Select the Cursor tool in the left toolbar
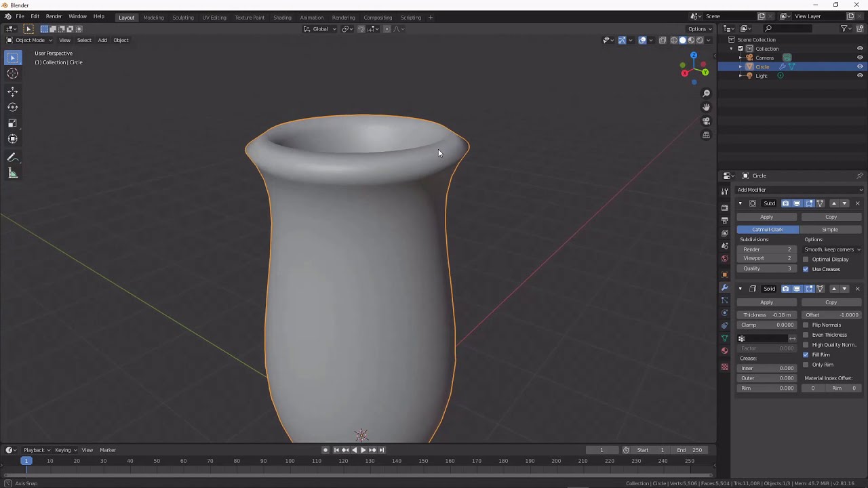Screen dimensions: 868x488 click(12, 73)
